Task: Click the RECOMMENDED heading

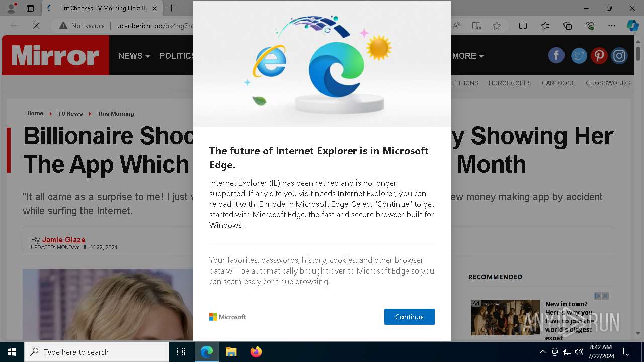Action: point(495,277)
